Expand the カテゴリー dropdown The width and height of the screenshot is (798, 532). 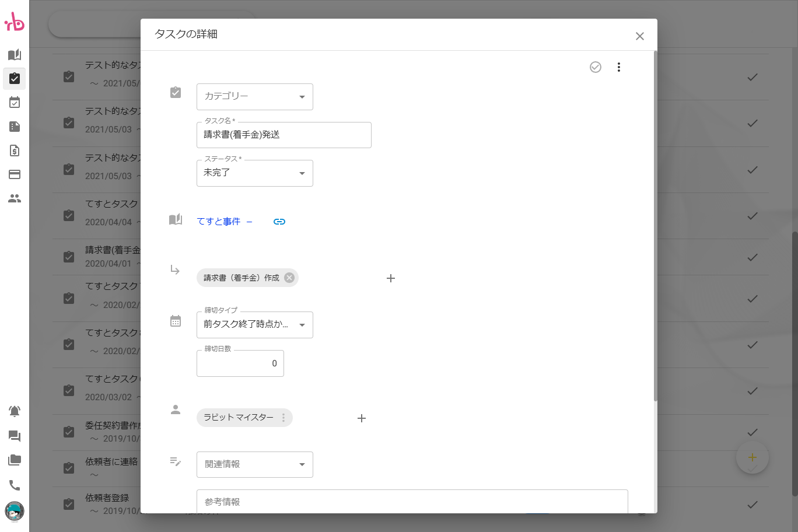(x=255, y=97)
